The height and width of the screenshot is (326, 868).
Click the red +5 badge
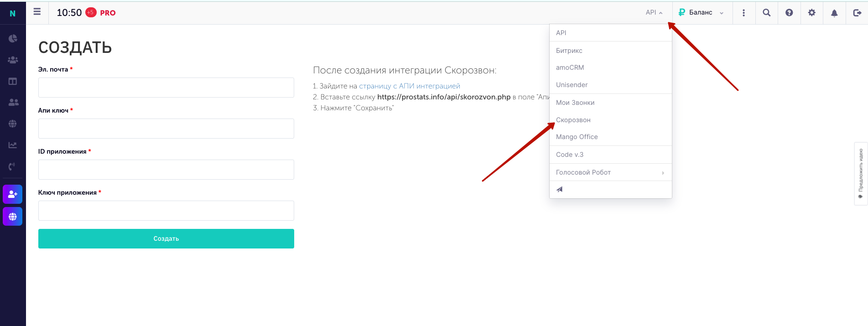pos(91,12)
